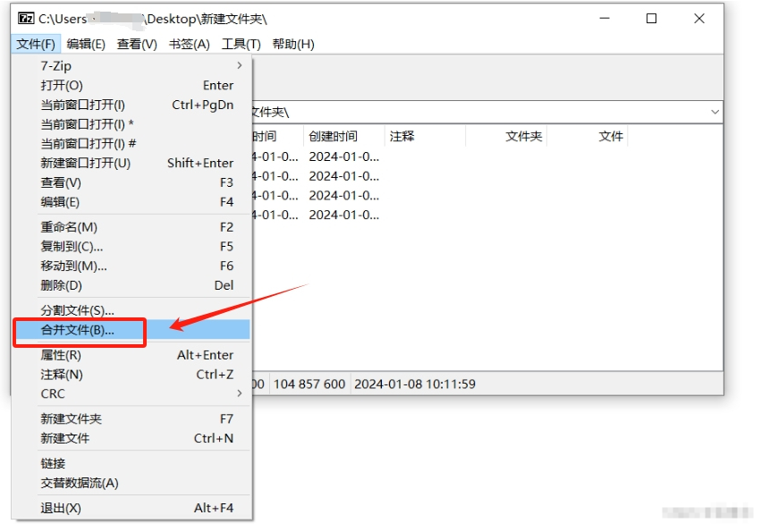Choose 新建文件夹 menu item
This screenshot has height=532, width=770.
(72, 418)
